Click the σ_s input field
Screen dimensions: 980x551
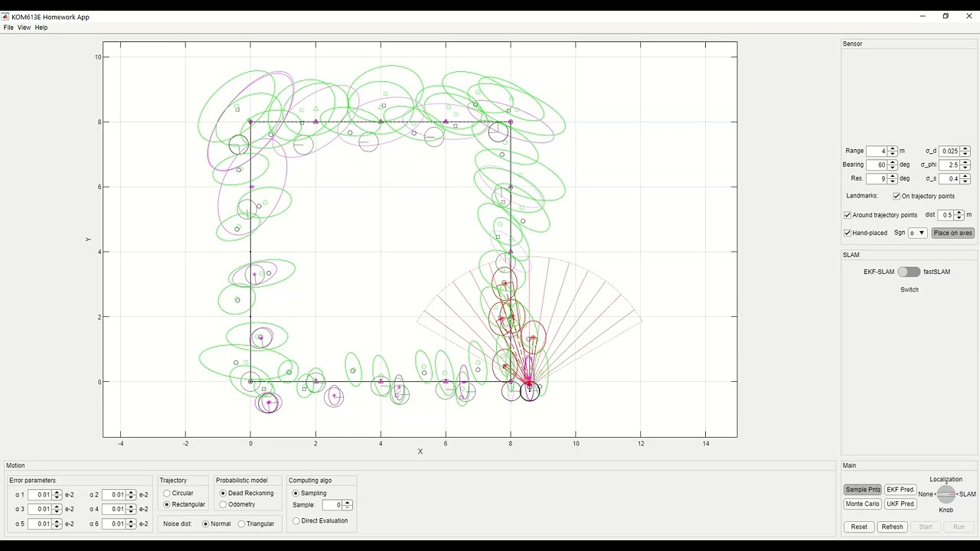point(949,178)
